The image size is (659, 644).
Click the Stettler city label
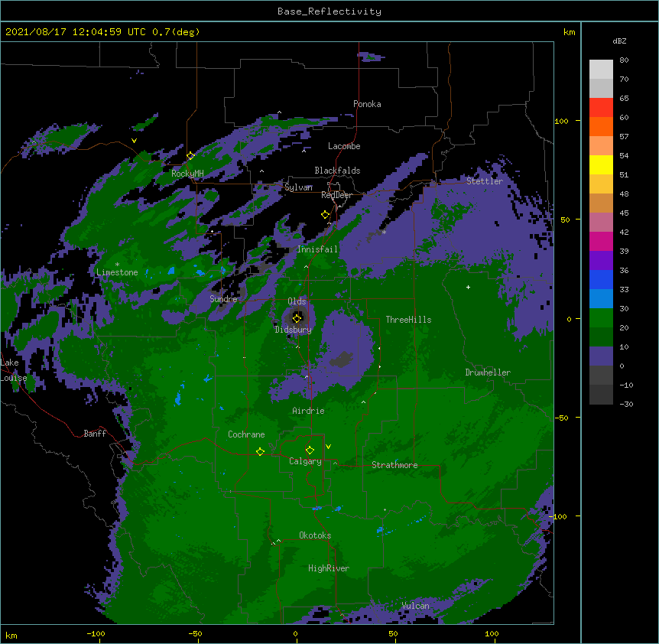(485, 181)
